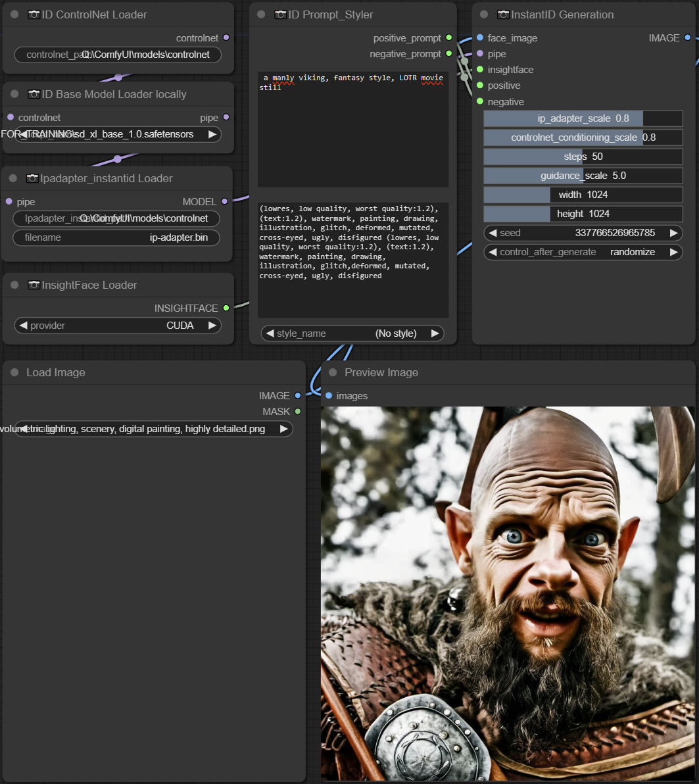Open the provider dropdown set to CUDA
This screenshot has width=699, height=784.
click(117, 325)
